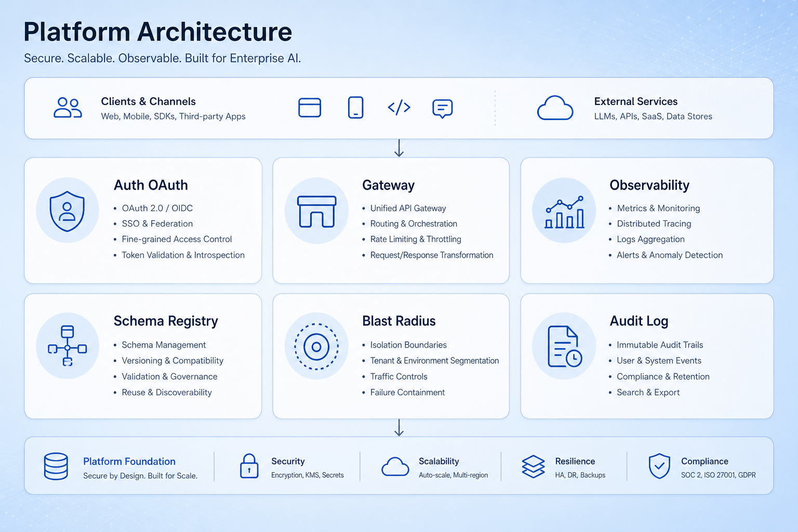
Task: Click the chat message bubble icon
Action: tap(443, 109)
